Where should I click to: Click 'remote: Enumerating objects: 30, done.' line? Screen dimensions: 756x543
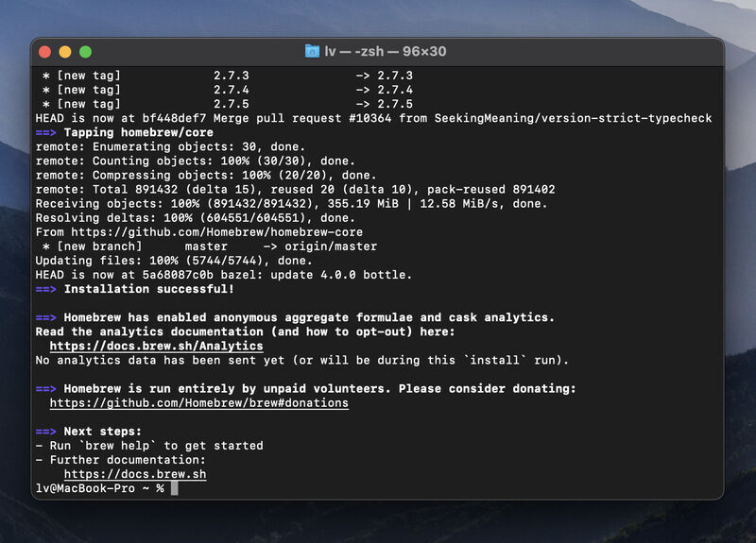tap(170, 146)
